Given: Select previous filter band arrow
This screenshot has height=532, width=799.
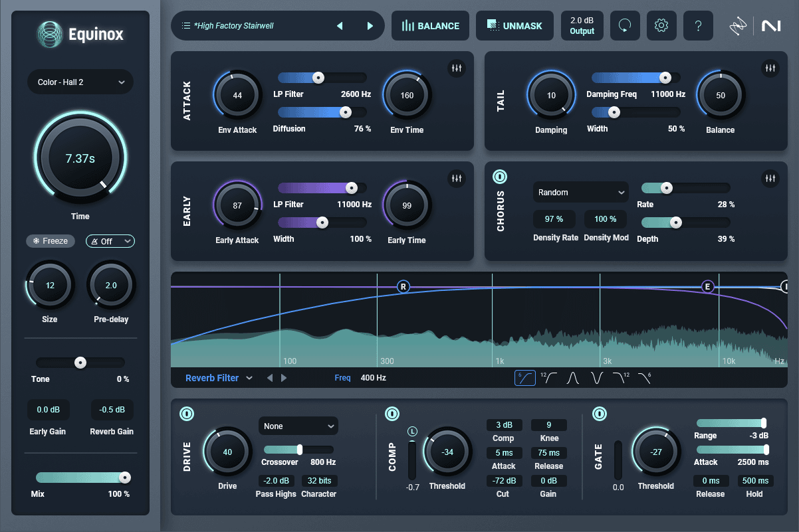Looking at the screenshot, I should tap(269, 378).
